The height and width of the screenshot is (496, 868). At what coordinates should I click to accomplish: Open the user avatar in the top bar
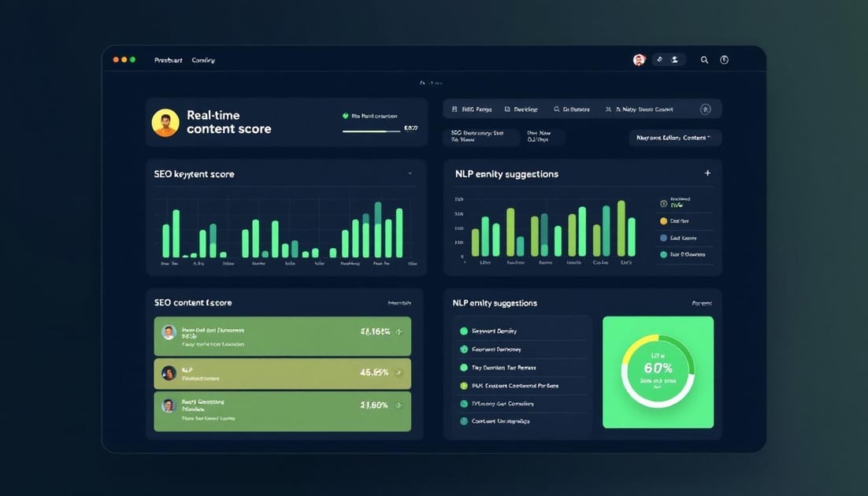point(639,60)
